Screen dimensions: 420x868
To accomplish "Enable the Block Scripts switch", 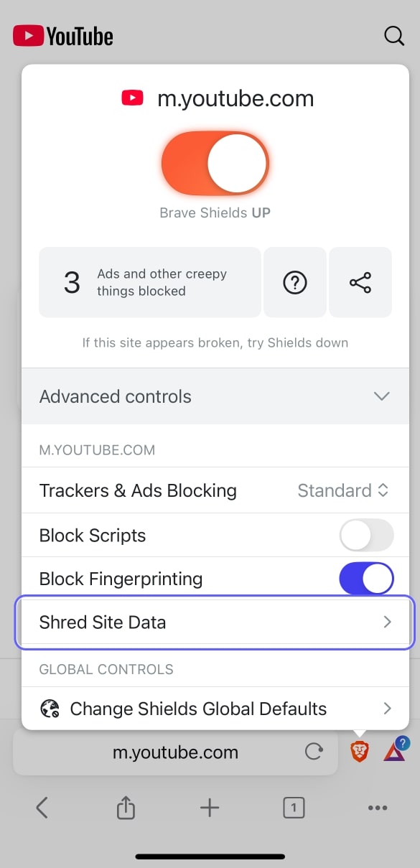I will [366, 536].
